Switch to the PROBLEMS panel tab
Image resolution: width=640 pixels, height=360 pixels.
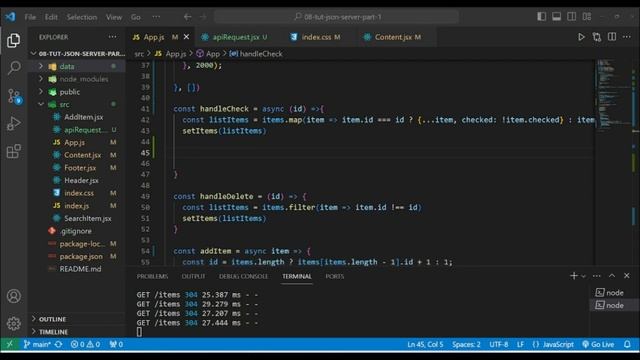[x=152, y=276]
